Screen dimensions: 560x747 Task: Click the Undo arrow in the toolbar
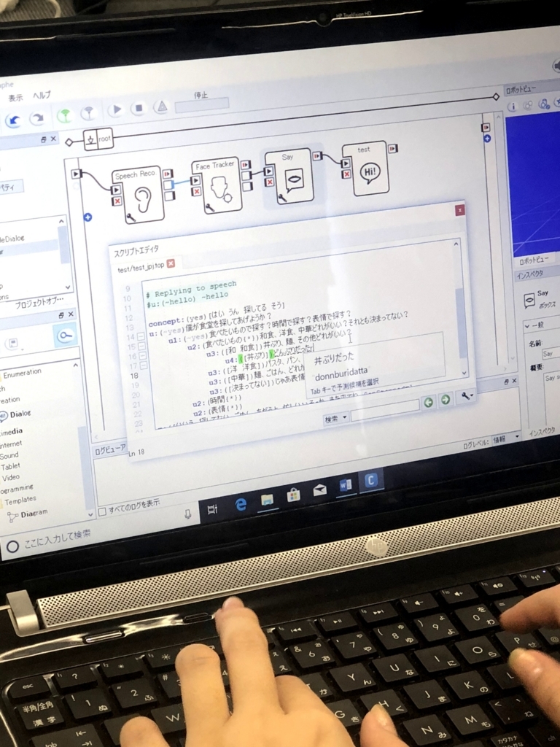(x=13, y=120)
